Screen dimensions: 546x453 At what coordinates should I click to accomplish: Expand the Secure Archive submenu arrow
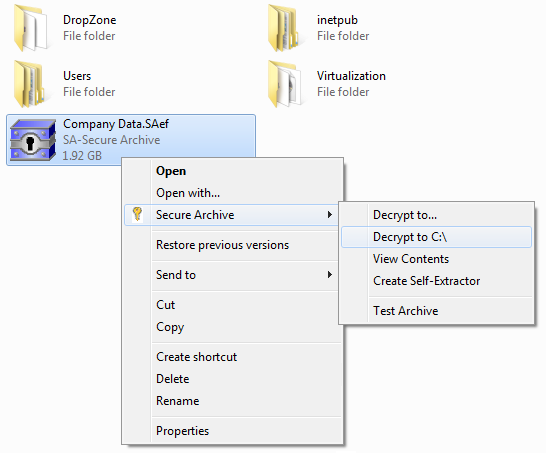point(329,215)
